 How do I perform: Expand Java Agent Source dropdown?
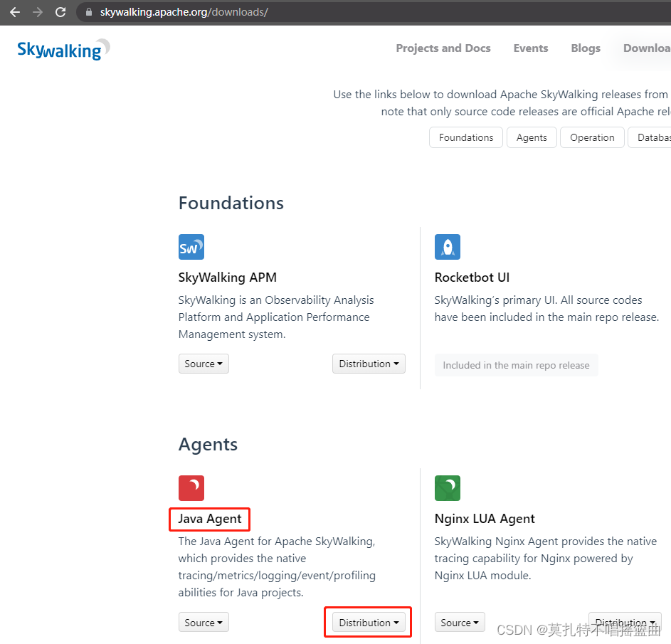(204, 622)
